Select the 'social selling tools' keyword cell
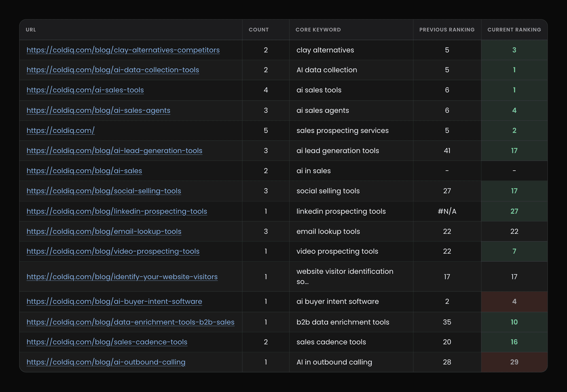The image size is (567, 392). tap(351, 191)
